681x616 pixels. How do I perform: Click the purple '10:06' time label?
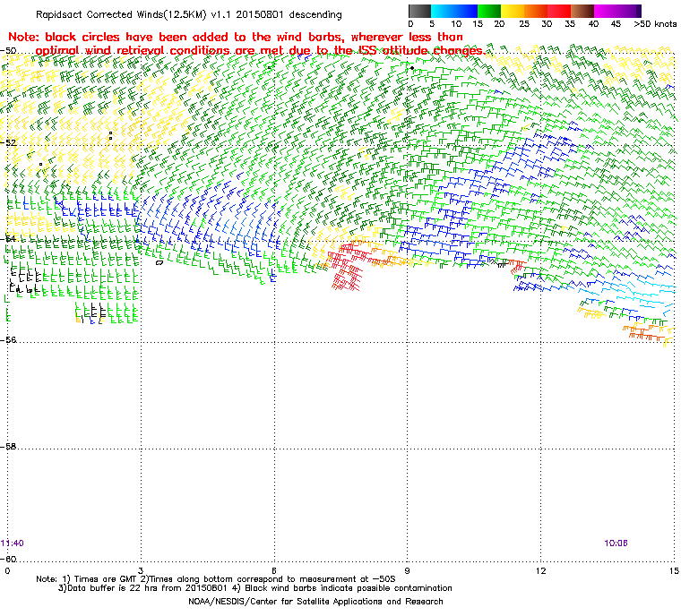[616, 543]
